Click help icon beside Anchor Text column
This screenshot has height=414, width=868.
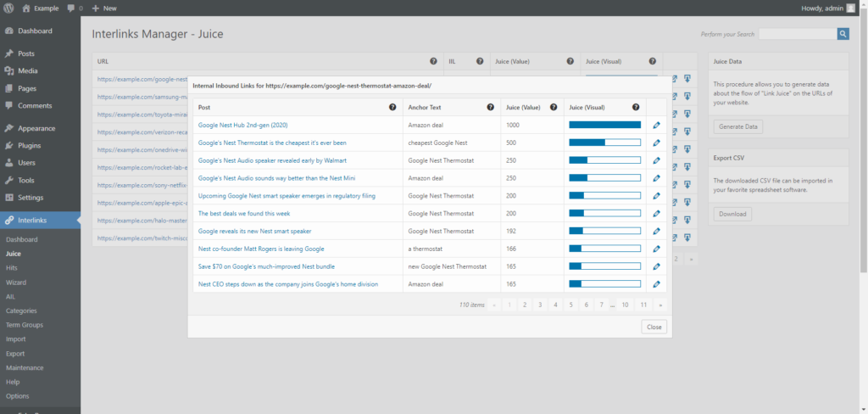[x=491, y=107]
